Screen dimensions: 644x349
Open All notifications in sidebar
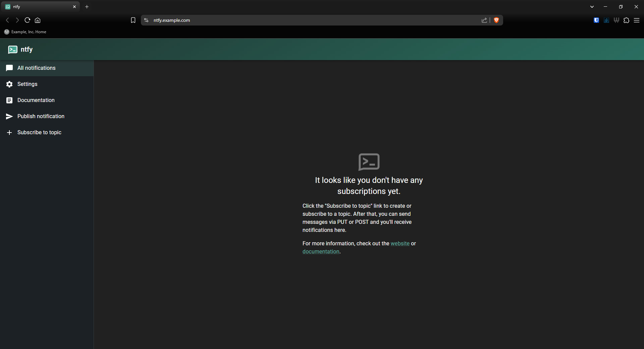pos(36,68)
